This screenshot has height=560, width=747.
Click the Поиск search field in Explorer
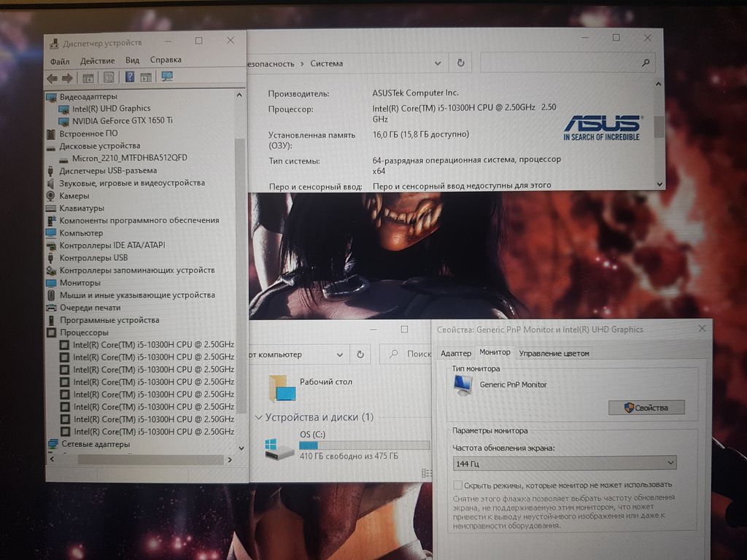(406, 354)
